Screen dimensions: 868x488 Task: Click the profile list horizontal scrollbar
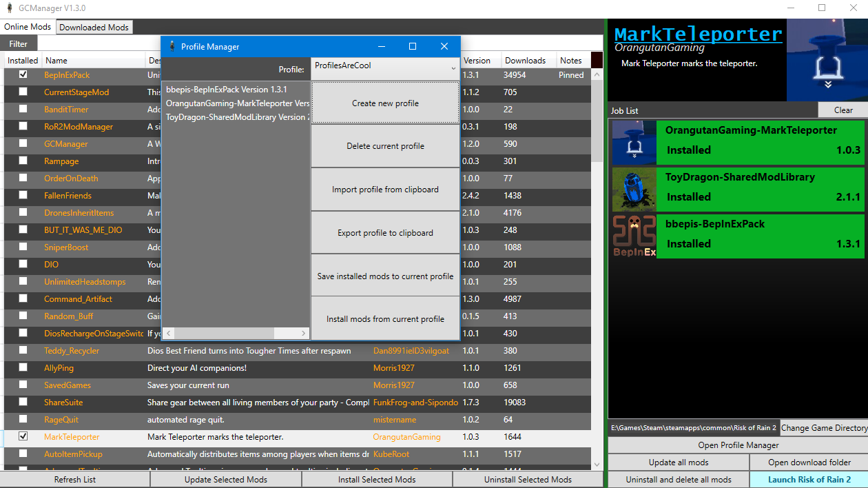click(225, 334)
